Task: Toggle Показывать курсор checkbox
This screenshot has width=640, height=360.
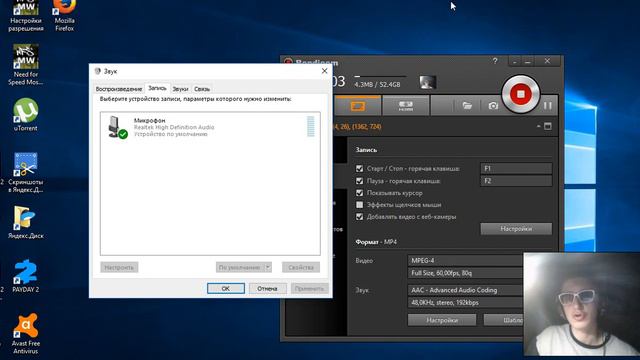Action: point(360,193)
